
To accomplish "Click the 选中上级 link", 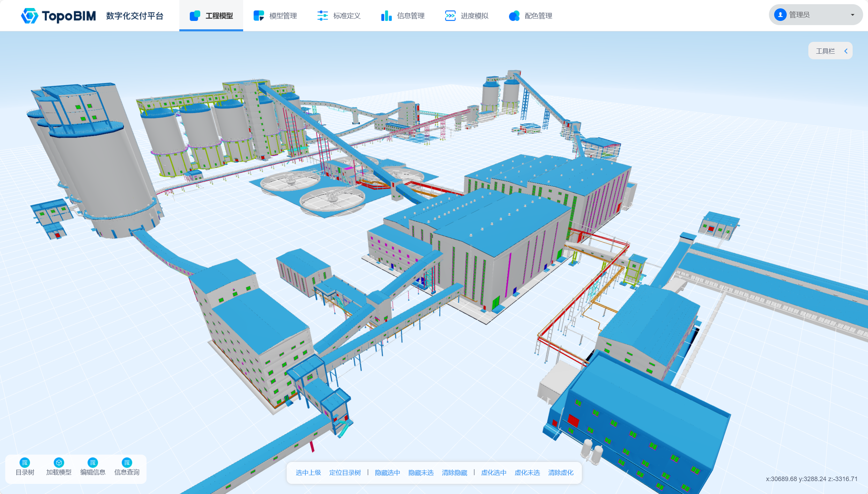I will click(x=308, y=472).
